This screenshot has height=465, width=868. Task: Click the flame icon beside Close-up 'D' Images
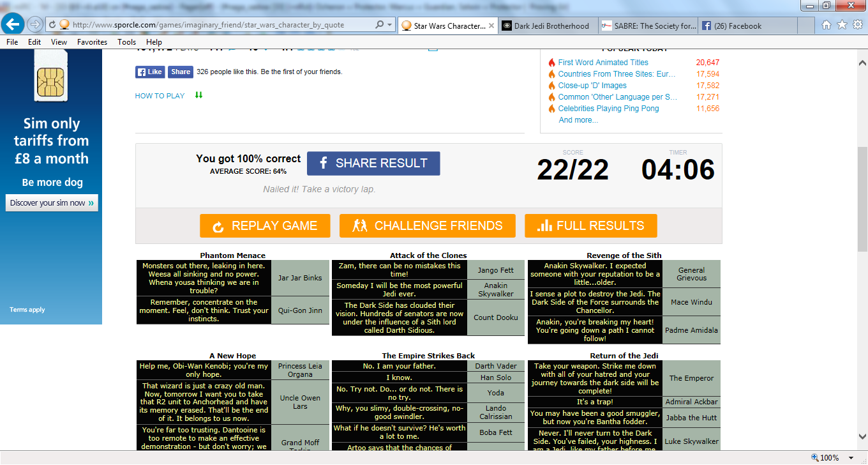click(551, 86)
